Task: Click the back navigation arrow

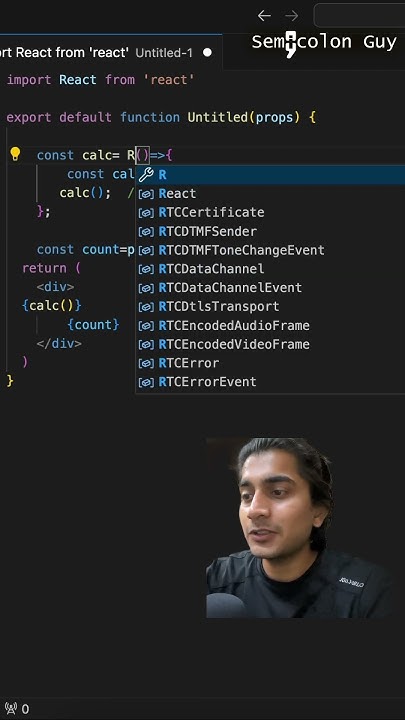Action: 264,16
